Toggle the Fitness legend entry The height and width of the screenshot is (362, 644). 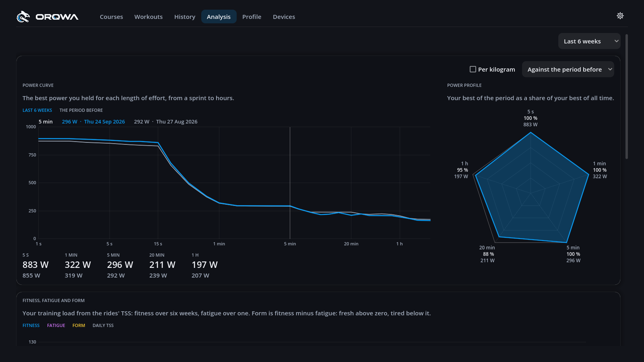pyautogui.click(x=31, y=325)
